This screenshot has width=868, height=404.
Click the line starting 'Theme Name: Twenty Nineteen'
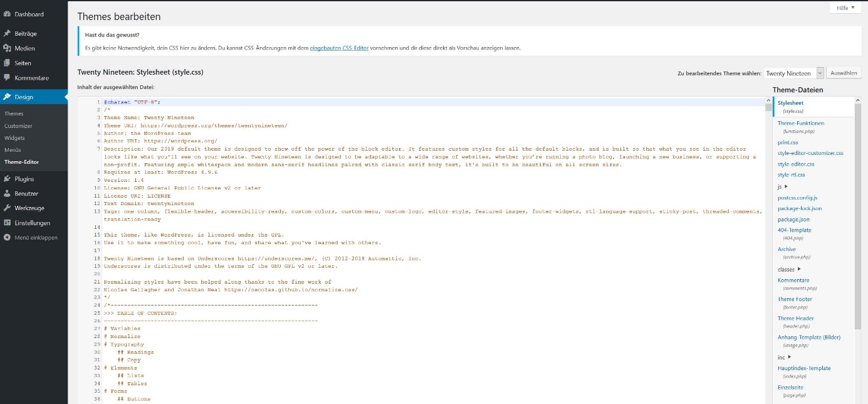pyautogui.click(x=149, y=117)
